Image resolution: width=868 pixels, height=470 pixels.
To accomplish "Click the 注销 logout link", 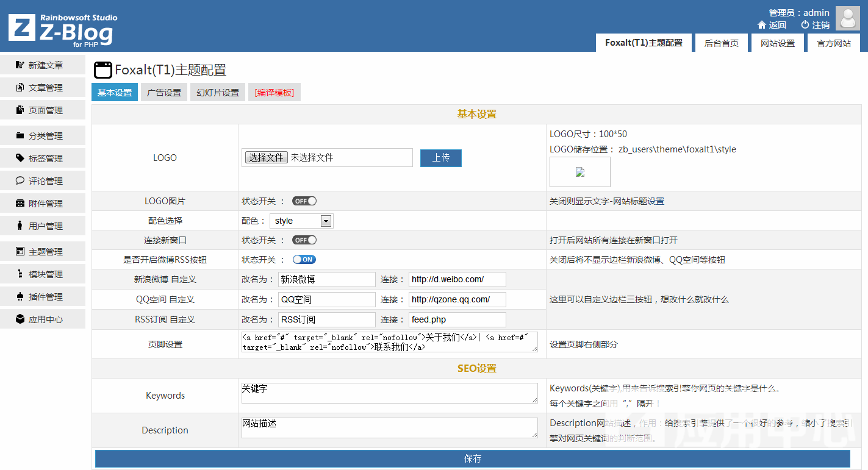I will (x=821, y=25).
